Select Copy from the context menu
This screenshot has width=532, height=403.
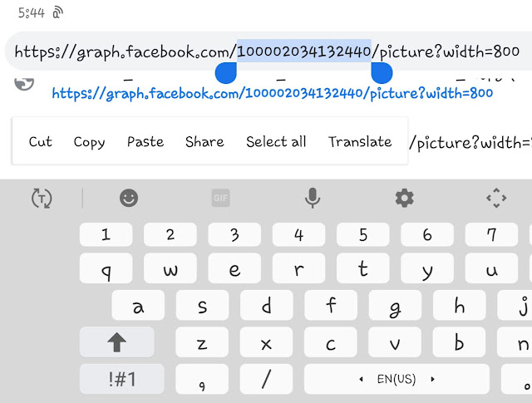(89, 142)
